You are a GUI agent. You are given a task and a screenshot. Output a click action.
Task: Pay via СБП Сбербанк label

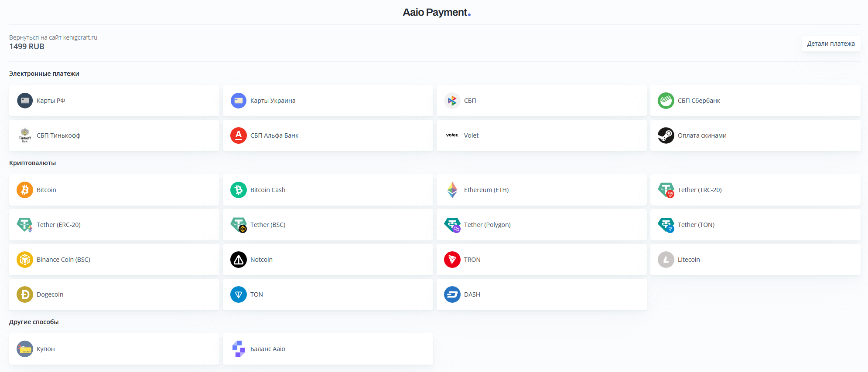699,101
